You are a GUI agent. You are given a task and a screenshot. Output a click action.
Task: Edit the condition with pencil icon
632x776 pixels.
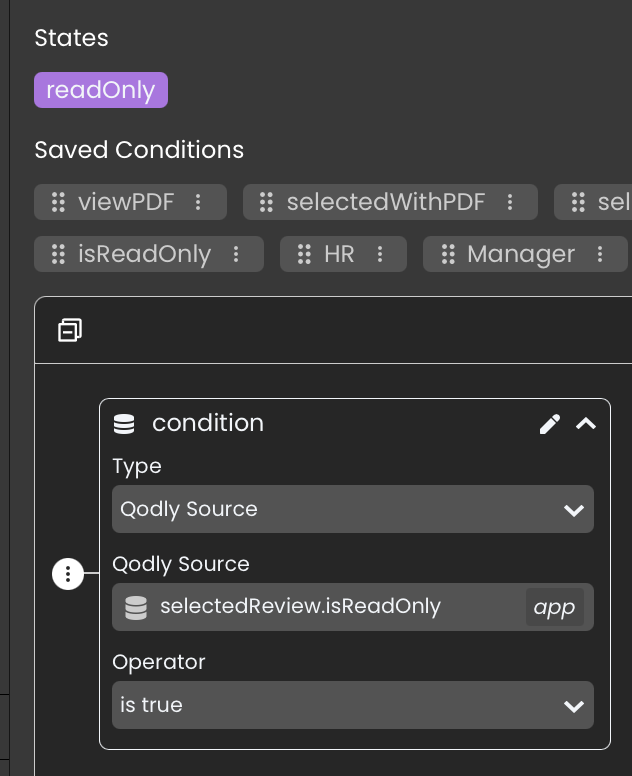coord(549,424)
